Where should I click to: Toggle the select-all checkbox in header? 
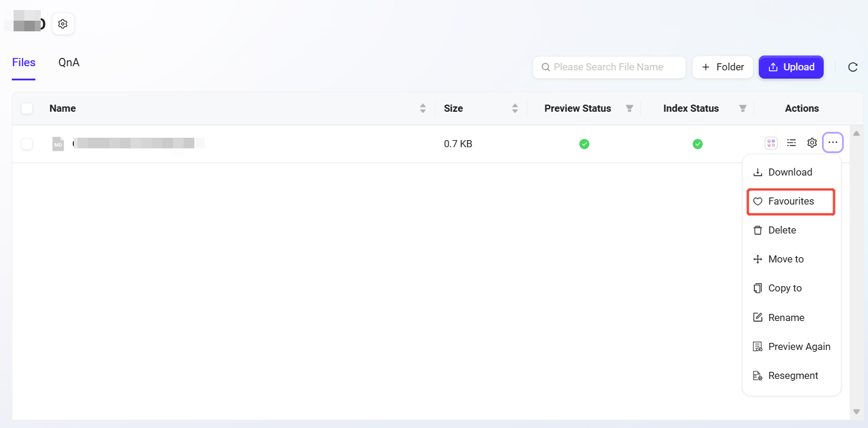[27, 109]
